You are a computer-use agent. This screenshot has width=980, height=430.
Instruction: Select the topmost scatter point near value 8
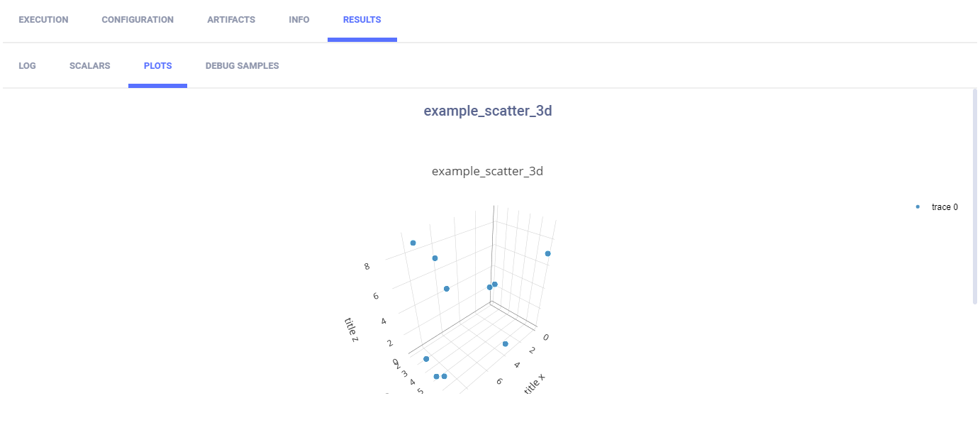point(413,242)
